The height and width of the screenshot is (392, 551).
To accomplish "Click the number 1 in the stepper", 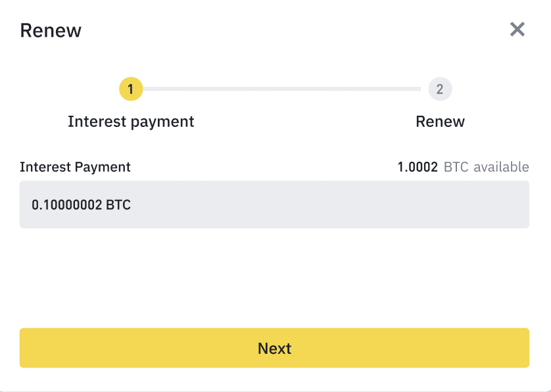I will (x=131, y=89).
